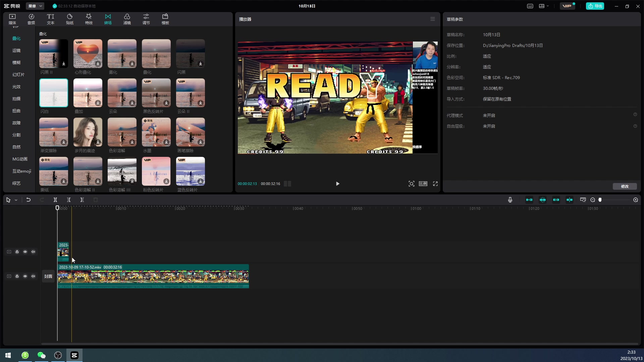Select the 光效 transition category
The image size is (644, 362).
pyautogui.click(x=16, y=86)
